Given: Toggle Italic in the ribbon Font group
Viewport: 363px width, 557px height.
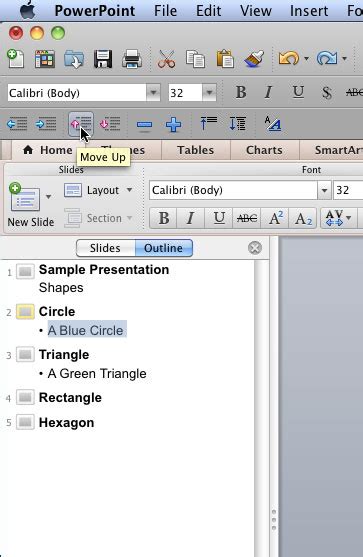Looking at the screenshot, I should [x=190, y=218].
